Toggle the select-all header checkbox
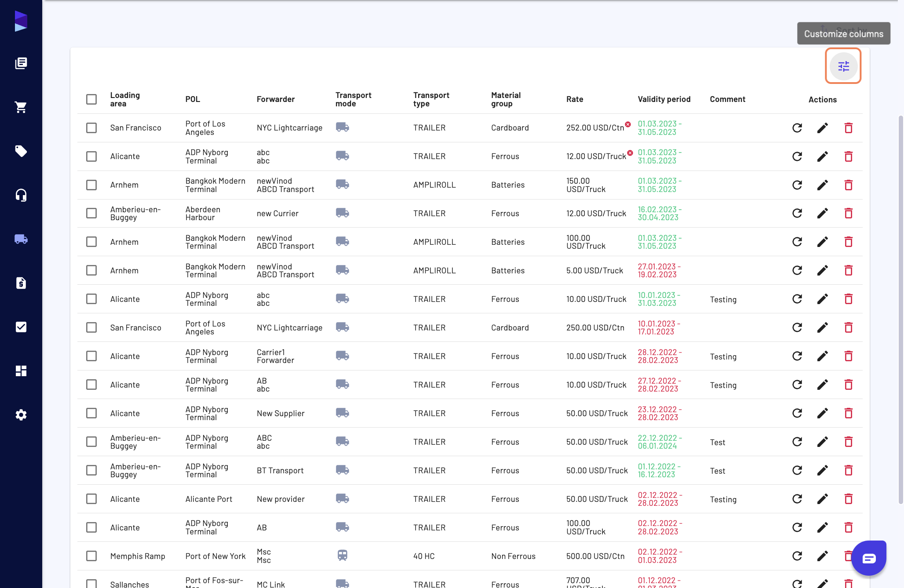904x588 pixels. pos(91,99)
